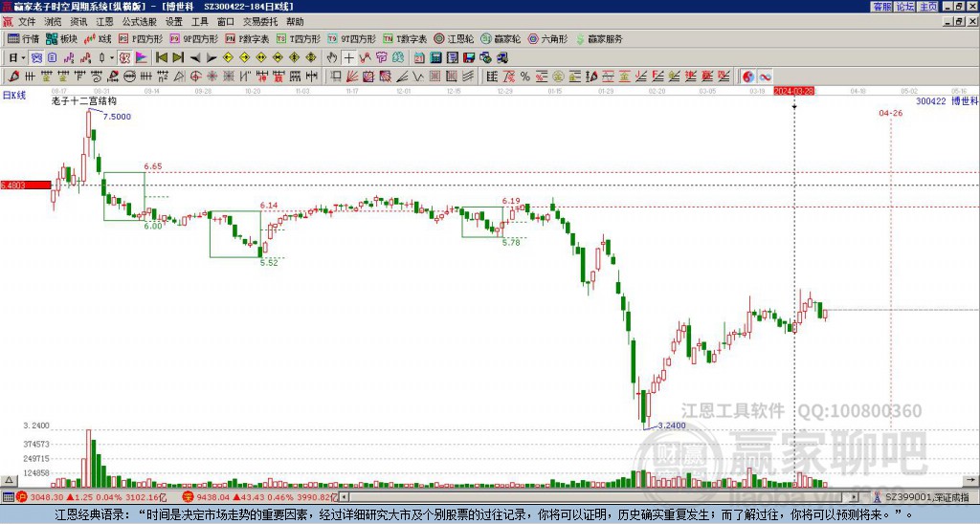Click the SZ399001 深证成指 status entry
Image resolution: width=980 pixels, height=524 pixels.
click(x=922, y=497)
